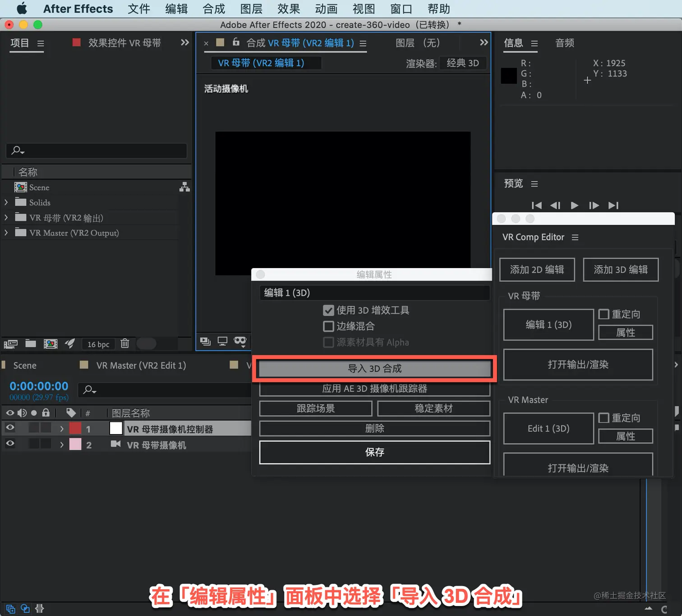This screenshot has width=682, height=616.
Task: Click the always preview this view icon
Action: click(x=205, y=341)
